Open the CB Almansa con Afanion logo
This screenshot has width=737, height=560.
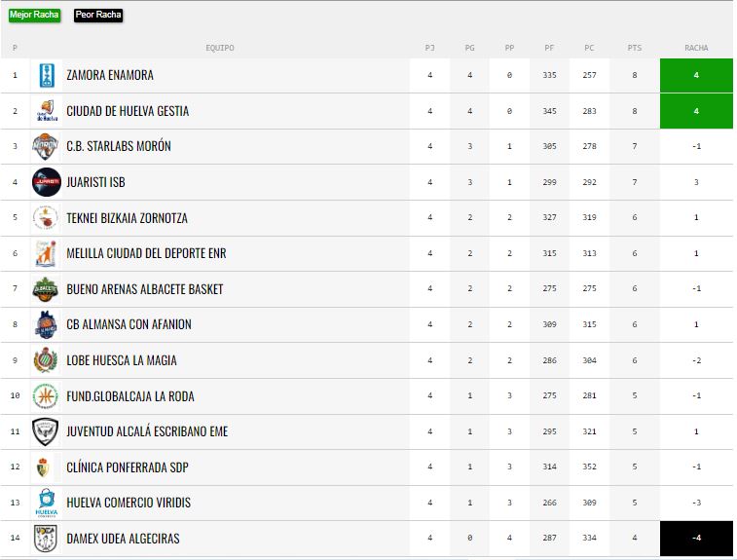tap(46, 324)
